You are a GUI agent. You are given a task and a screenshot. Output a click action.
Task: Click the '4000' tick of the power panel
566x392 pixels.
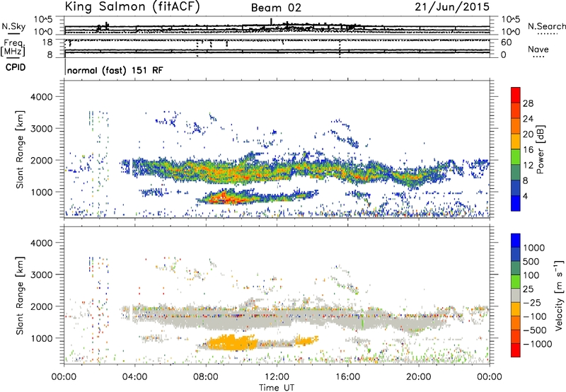coord(42,97)
